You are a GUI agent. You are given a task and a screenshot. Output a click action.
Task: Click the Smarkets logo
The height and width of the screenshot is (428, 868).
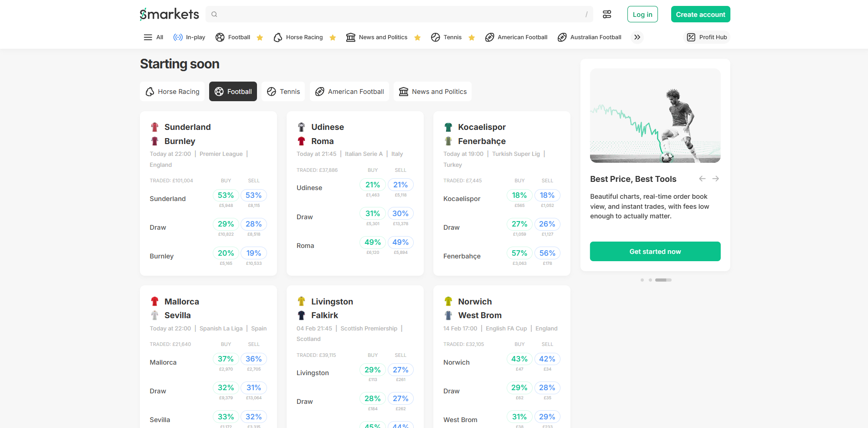click(169, 14)
